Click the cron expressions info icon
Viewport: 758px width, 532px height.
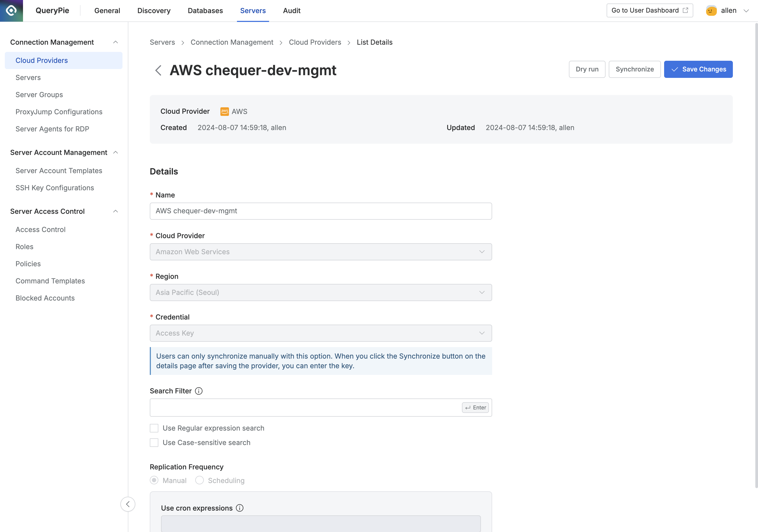[240, 508]
